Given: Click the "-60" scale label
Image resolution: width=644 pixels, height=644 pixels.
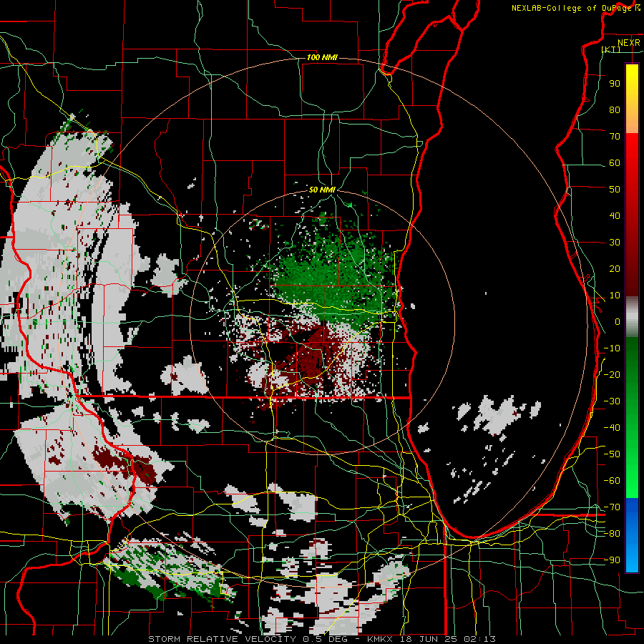Looking at the screenshot, I should 612,481.
